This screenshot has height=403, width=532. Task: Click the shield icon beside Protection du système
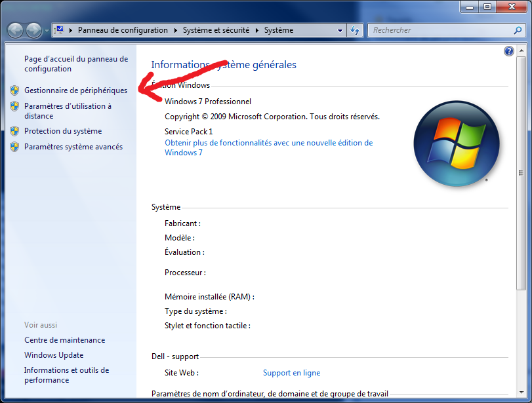14,131
